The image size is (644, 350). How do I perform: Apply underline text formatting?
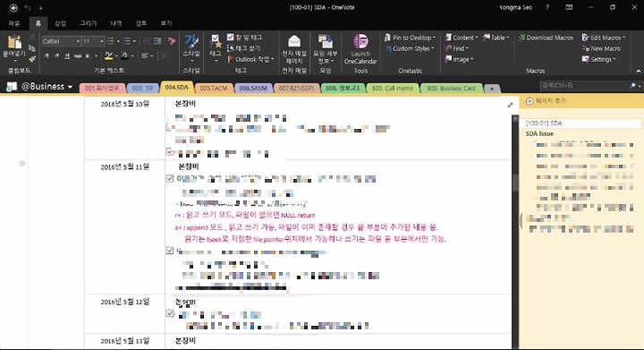click(x=67, y=55)
